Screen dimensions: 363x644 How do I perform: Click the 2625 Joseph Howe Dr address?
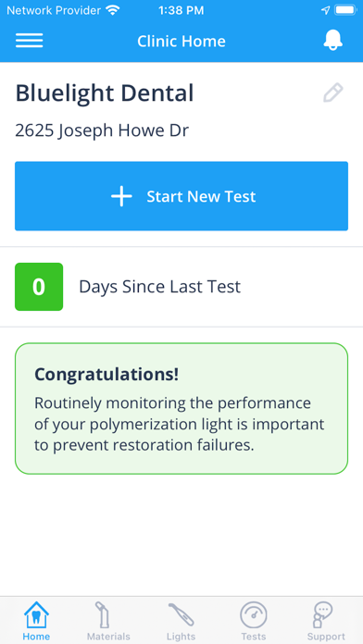click(102, 130)
